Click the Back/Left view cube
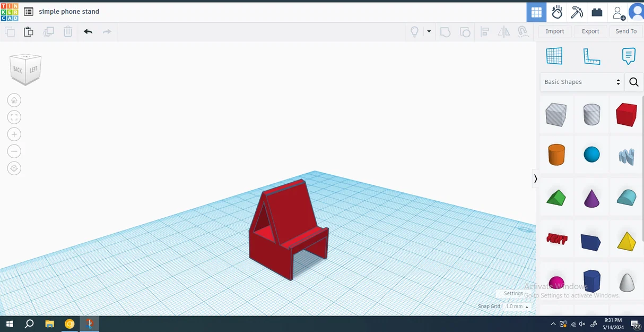 [25, 69]
